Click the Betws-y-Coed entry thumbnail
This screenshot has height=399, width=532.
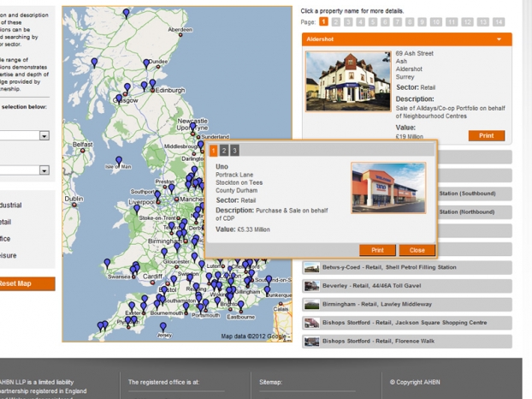312,268
